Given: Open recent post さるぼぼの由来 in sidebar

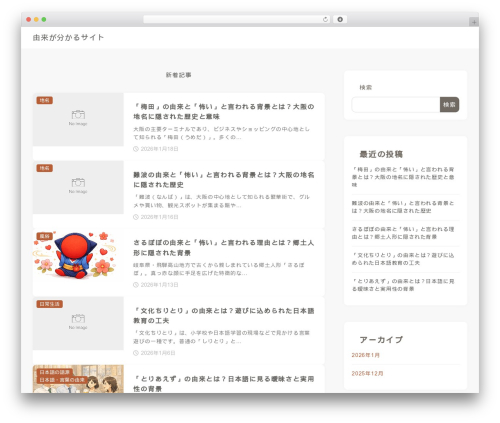Looking at the screenshot, I should (x=403, y=233).
